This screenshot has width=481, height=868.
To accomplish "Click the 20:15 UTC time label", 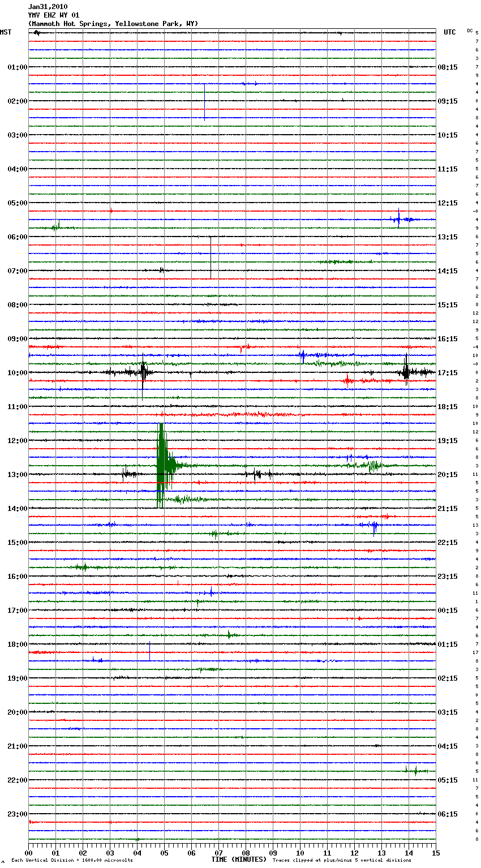I will (448, 475).
